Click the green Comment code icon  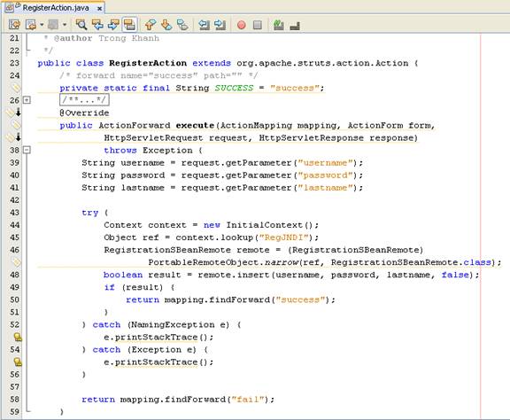click(x=278, y=25)
